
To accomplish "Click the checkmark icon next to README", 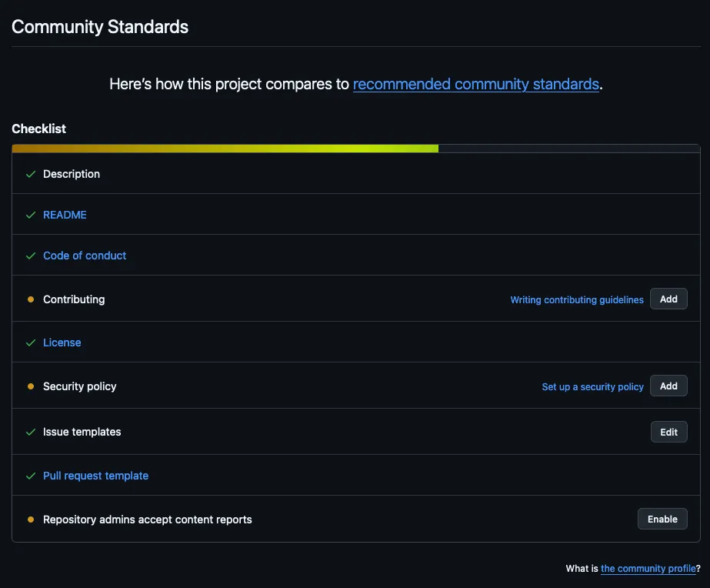I will tap(31, 215).
